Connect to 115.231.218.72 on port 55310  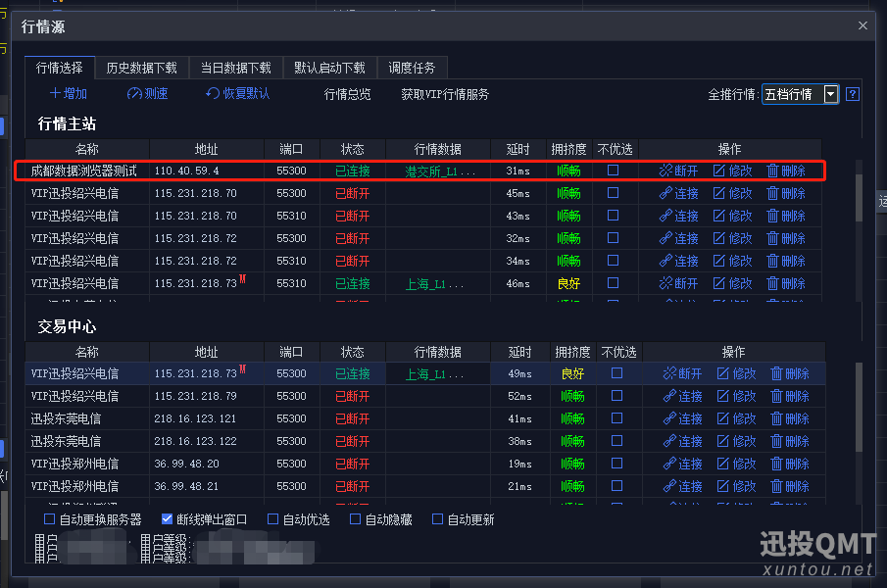click(678, 262)
